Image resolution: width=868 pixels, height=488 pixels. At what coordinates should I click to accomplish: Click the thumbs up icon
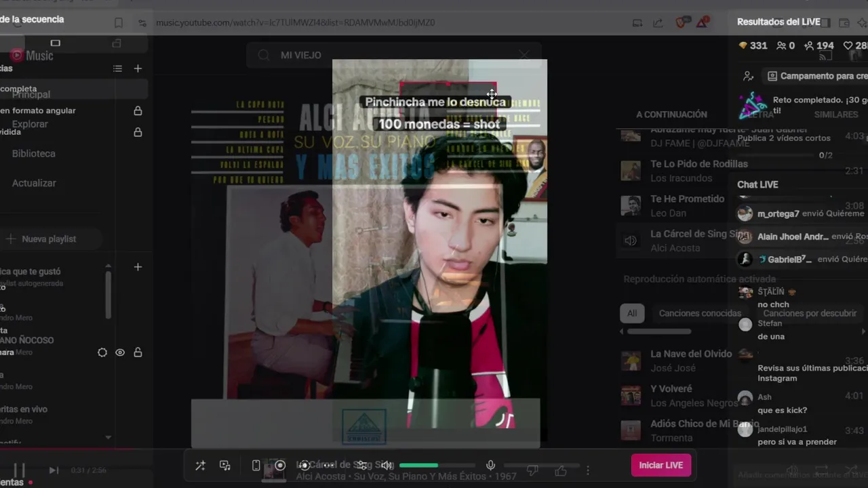(x=560, y=470)
